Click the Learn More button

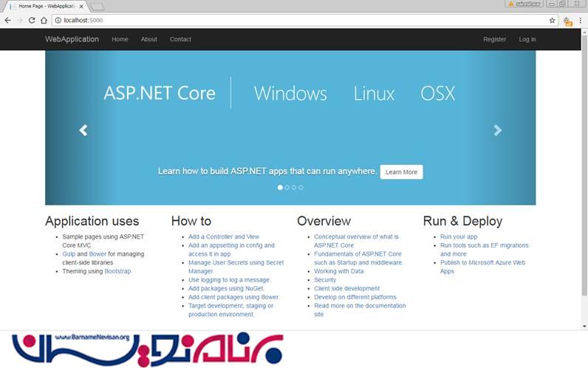pyautogui.click(x=401, y=172)
